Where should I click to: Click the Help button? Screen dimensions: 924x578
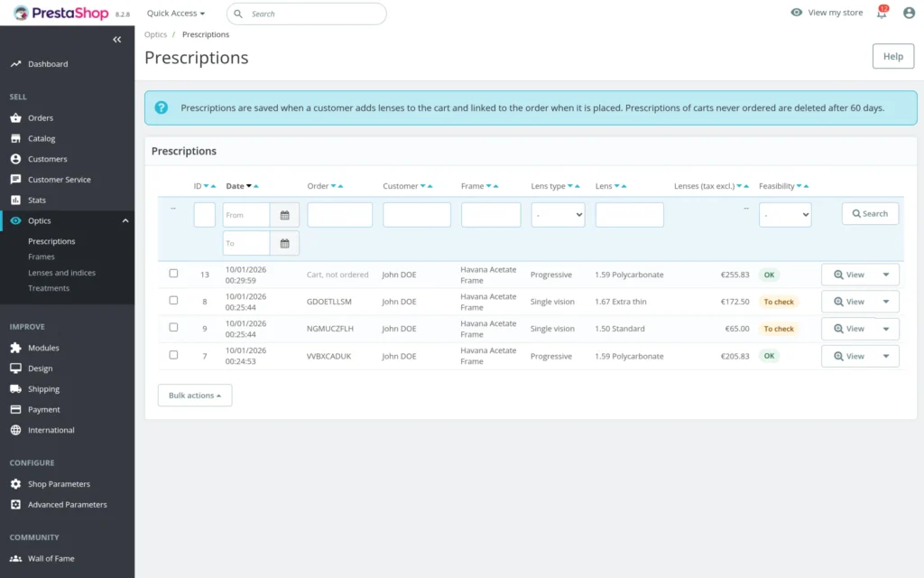[x=892, y=57]
